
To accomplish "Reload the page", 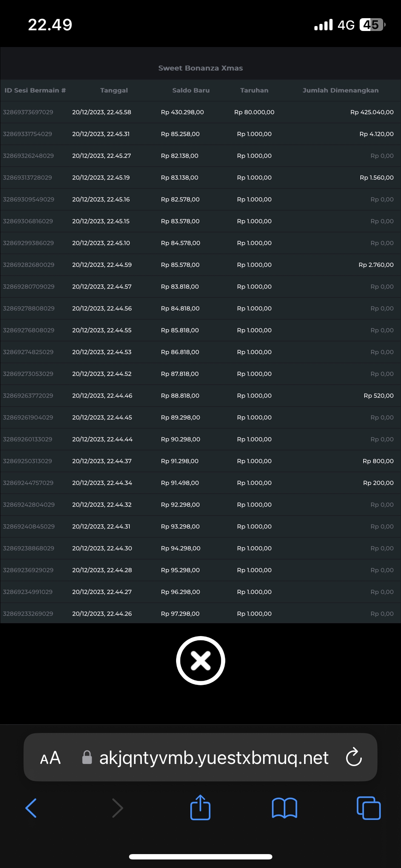I will click(354, 757).
